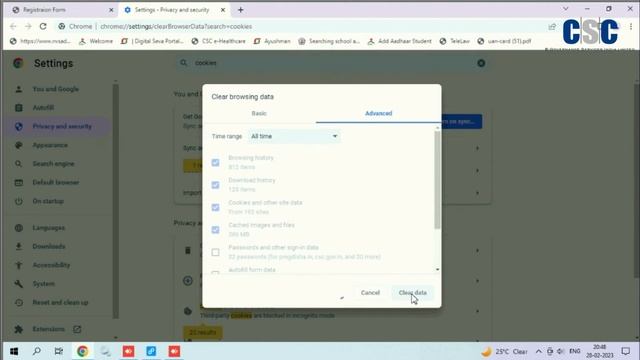Viewport: 640px width, 360px height.
Task: Open the Search engine settings section
Action: click(x=53, y=164)
